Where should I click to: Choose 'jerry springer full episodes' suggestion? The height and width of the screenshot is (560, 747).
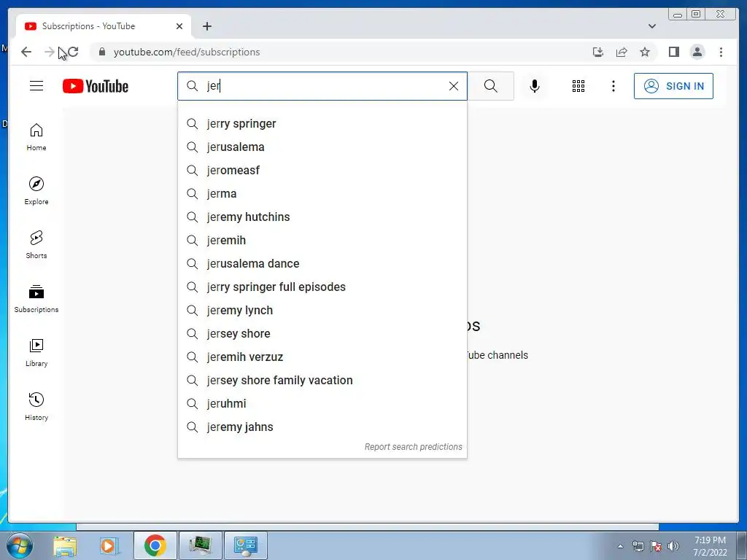[322, 287]
